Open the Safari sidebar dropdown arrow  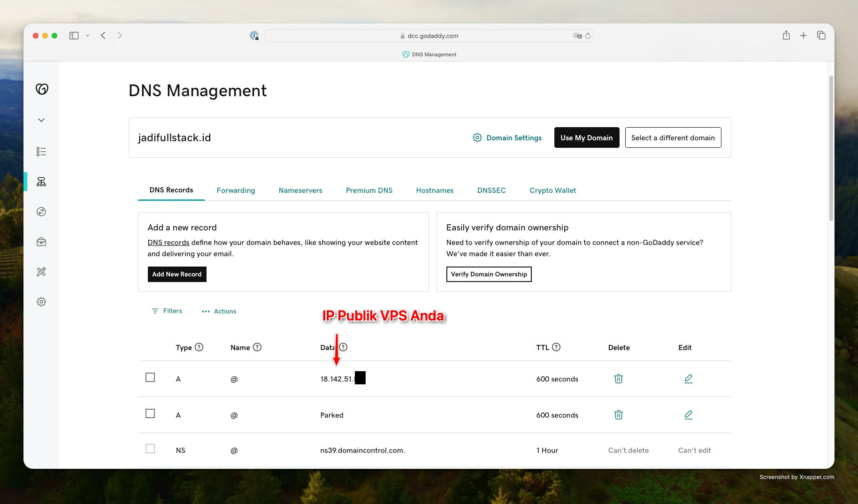tap(87, 36)
